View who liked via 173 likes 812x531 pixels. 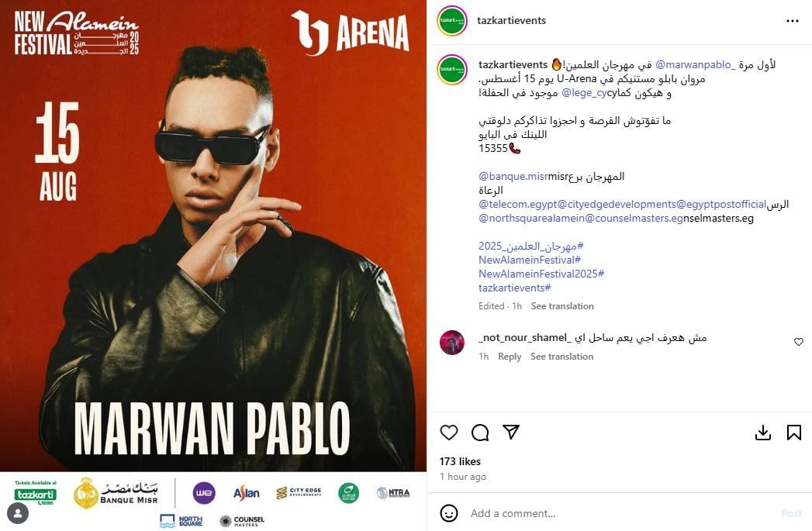pos(460,461)
